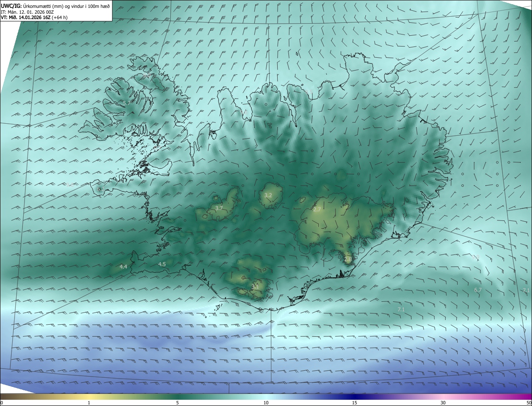Click the 6.2 value on the western peninsula

click(101, 189)
